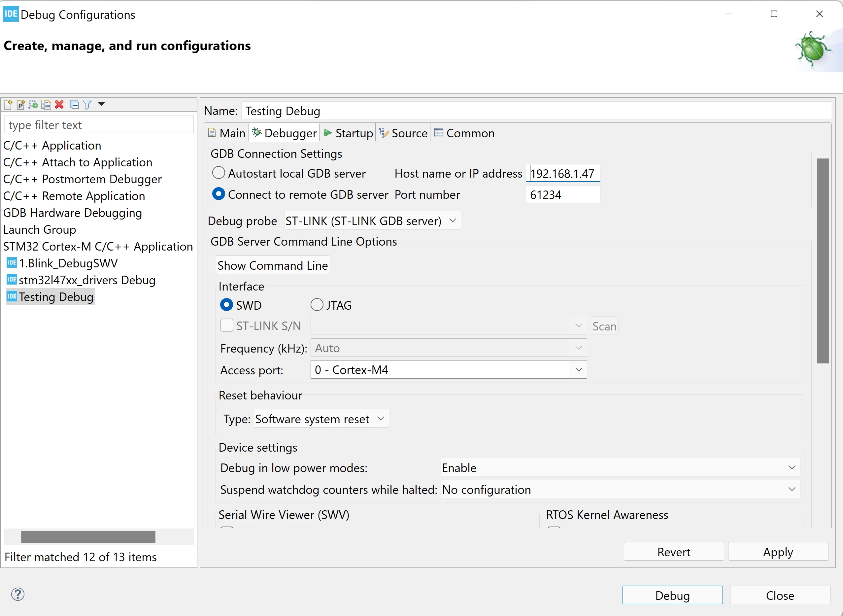This screenshot has width=843, height=616.
Task: Open the Reset behaviour Type dropdown
Action: [x=321, y=419]
